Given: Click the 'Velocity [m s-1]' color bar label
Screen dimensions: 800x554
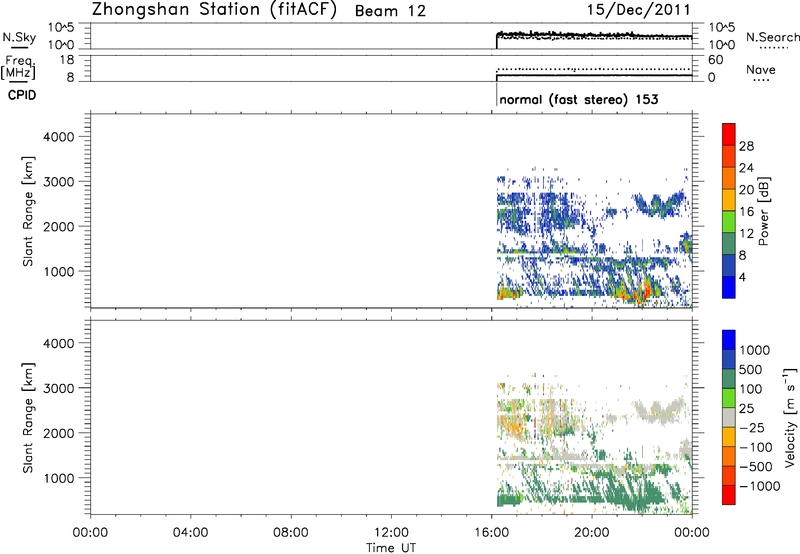Looking at the screenshot, I should 790,417.
